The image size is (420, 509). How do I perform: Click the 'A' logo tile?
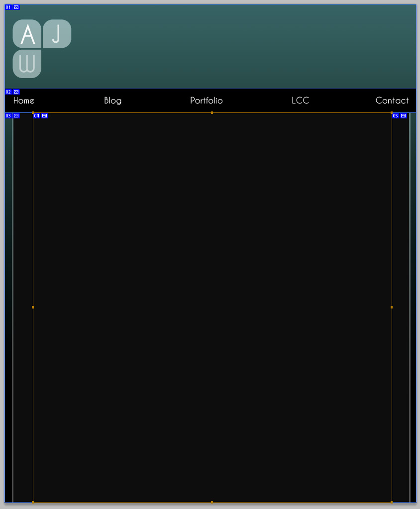(x=27, y=34)
